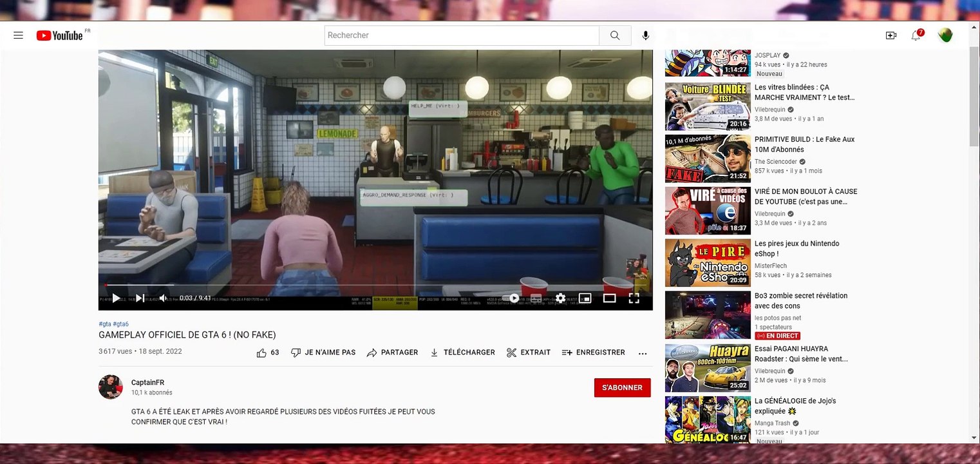Open the 'Les vitres blindées' video thumbnail
This screenshot has width=980, height=464.
click(x=708, y=106)
